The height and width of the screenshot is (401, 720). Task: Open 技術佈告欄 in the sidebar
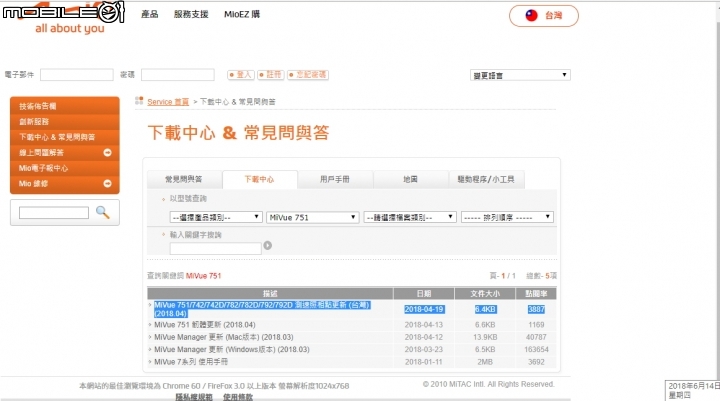[x=64, y=106]
